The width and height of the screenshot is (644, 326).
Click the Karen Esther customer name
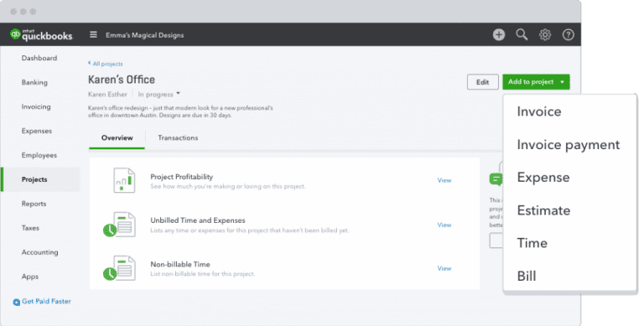(107, 95)
